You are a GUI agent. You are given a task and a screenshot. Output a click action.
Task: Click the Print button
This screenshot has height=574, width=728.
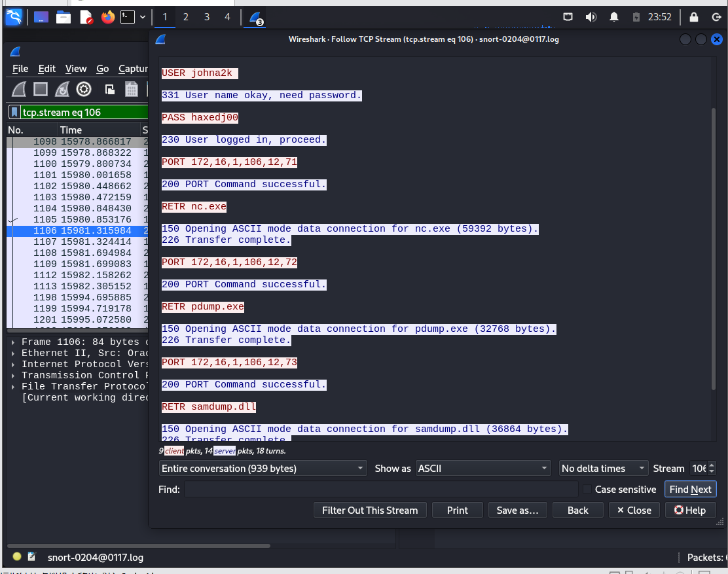click(458, 511)
